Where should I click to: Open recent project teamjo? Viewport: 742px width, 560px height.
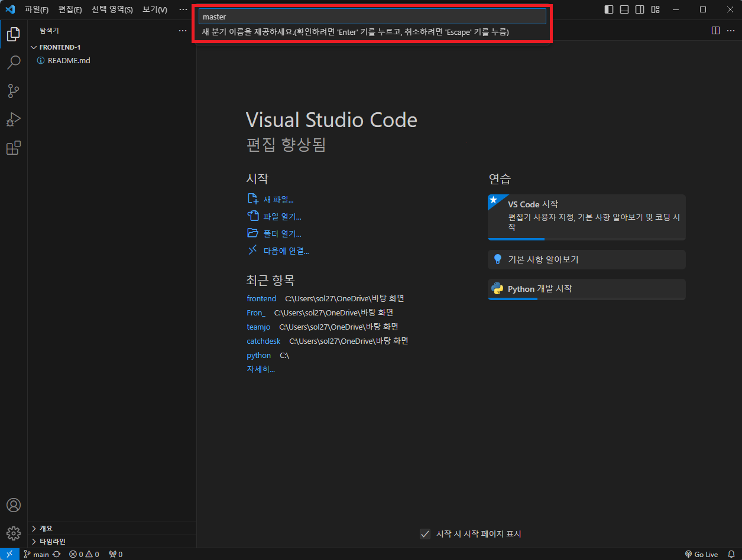tap(258, 327)
